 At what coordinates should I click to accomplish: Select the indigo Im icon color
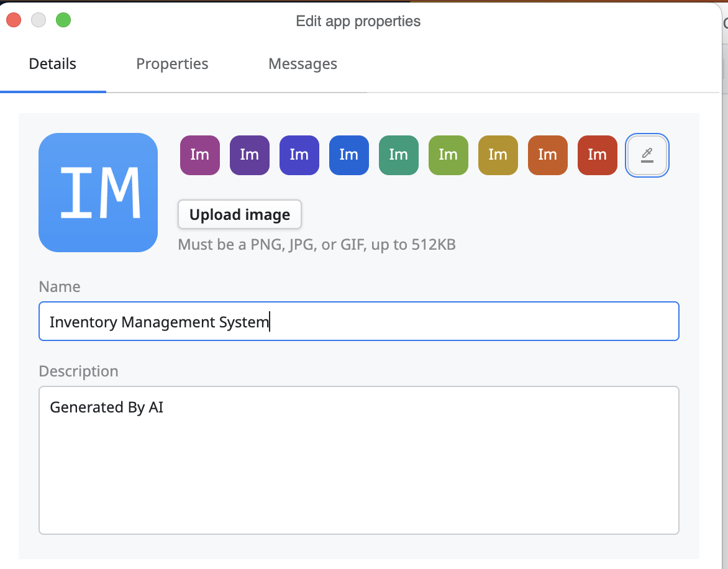click(299, 155)
